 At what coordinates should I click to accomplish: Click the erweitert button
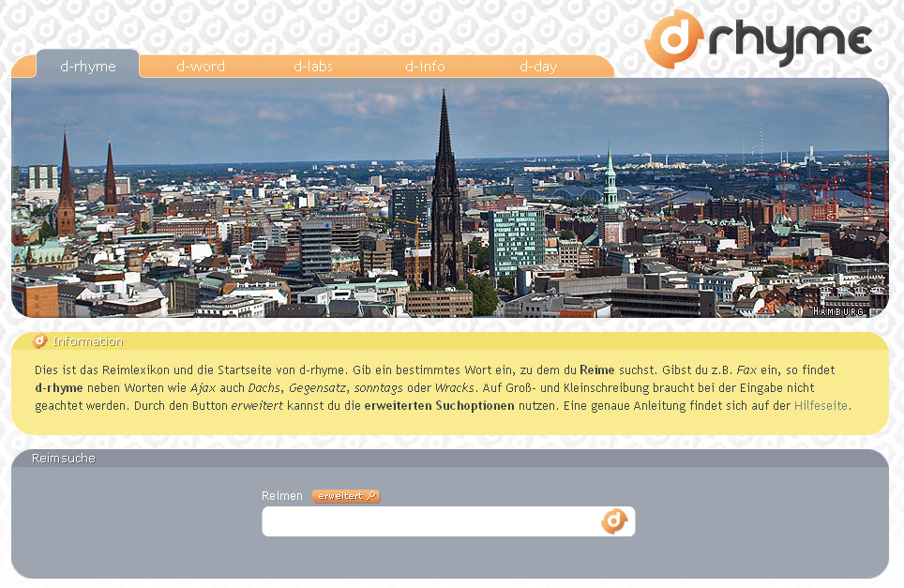click(x=346, y=496)
